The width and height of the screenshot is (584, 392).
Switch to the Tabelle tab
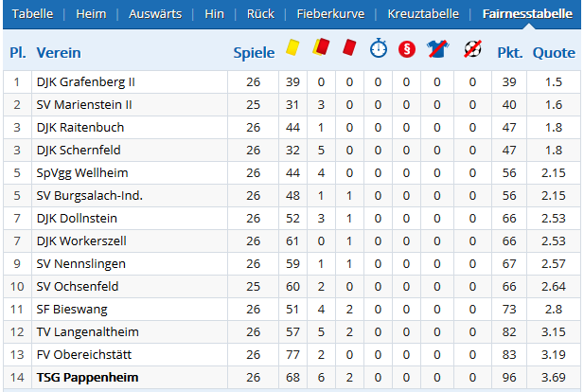click(x=32, y=14)
